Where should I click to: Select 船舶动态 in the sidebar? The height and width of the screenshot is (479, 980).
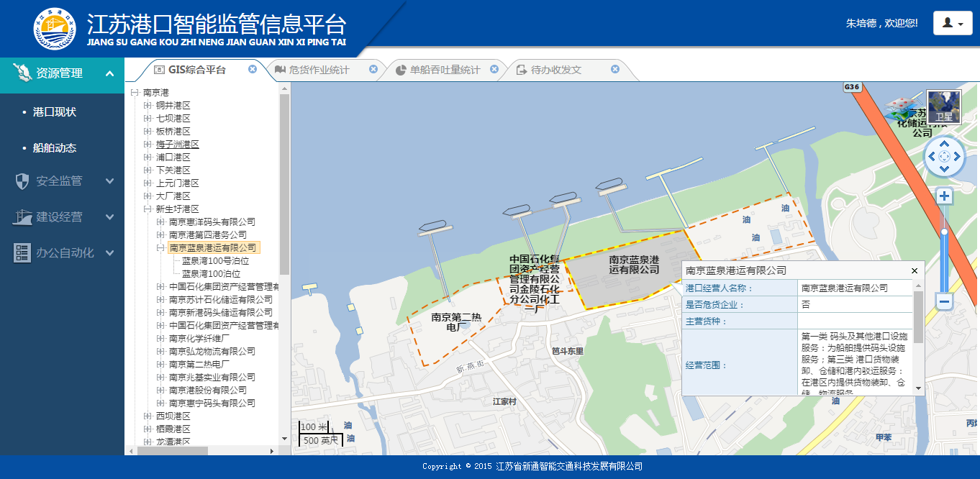55,148
